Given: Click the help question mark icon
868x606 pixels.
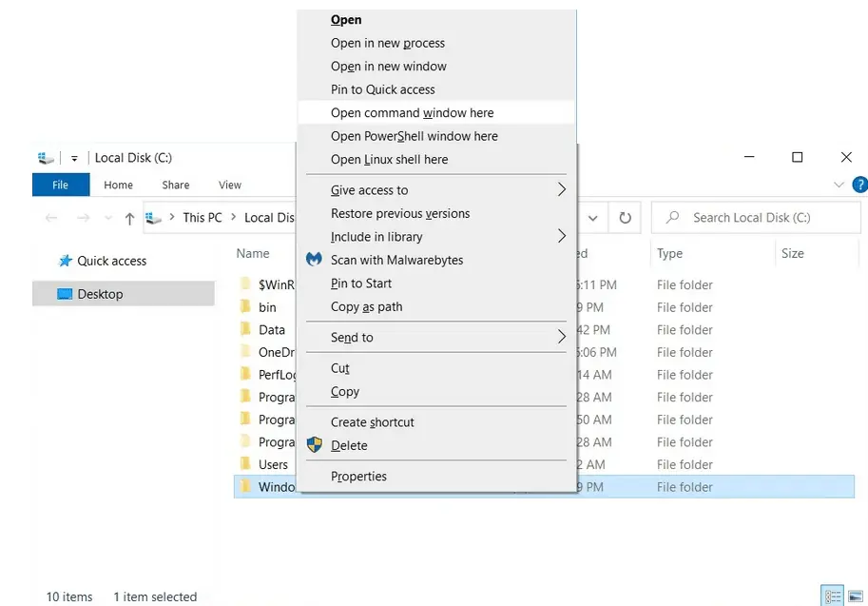Looking at the screenshot, I should [860, 185].
